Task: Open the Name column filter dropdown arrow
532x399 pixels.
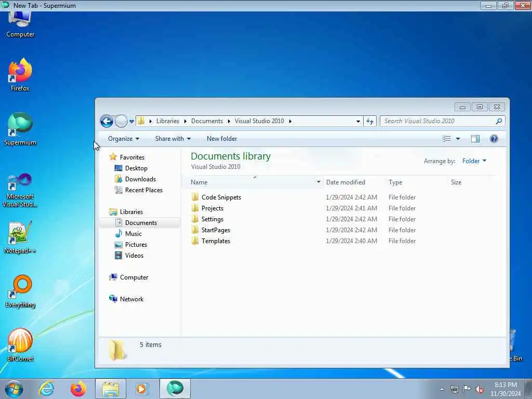Action: [318, 182]
